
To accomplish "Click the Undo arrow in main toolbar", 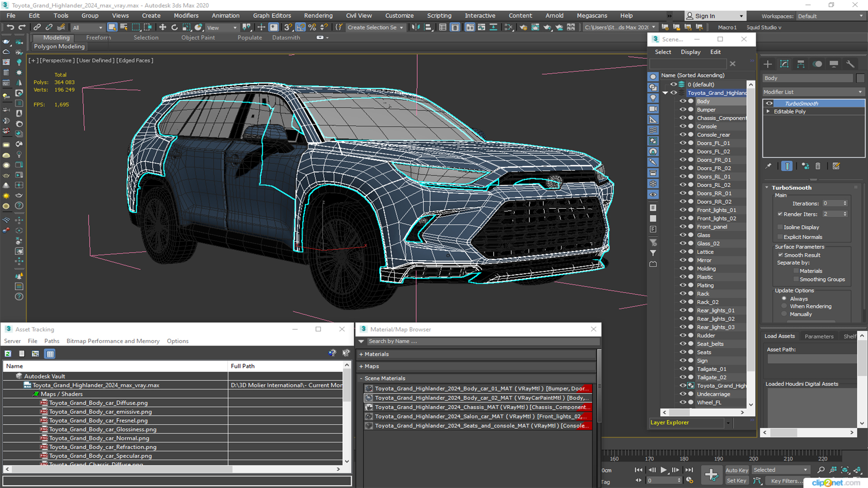I will coord(10,27).
